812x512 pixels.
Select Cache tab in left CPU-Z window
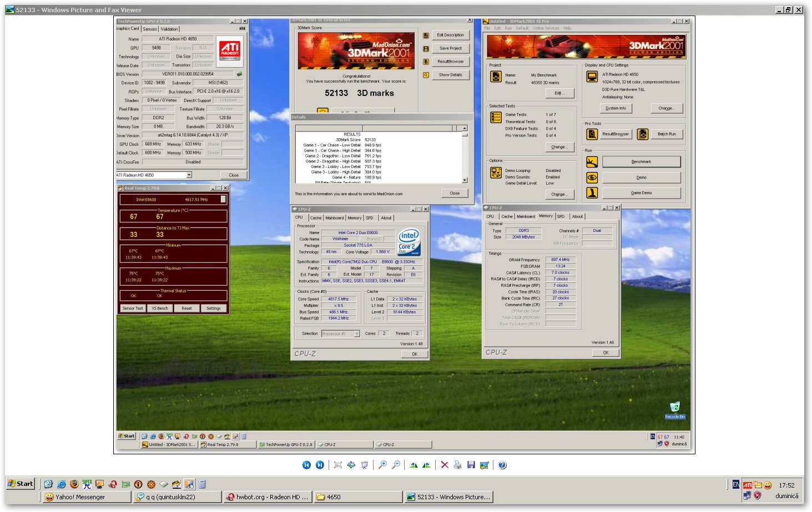click(316, 218)
